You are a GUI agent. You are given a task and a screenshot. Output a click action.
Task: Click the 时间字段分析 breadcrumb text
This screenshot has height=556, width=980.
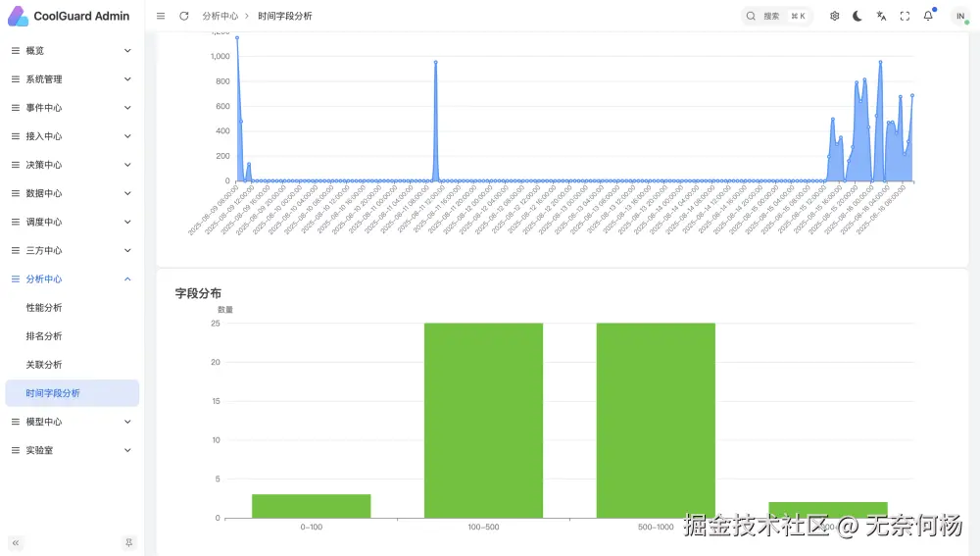(x=285, y=17)
